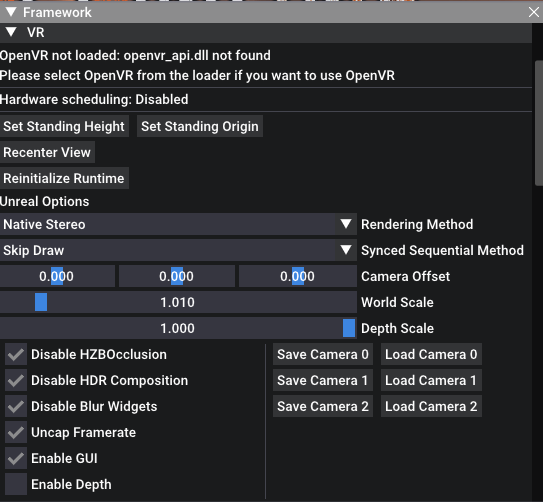Screen dimensions: 543x502
Task: Click 'Unreal Options' label
Action: tap(45, 201)
